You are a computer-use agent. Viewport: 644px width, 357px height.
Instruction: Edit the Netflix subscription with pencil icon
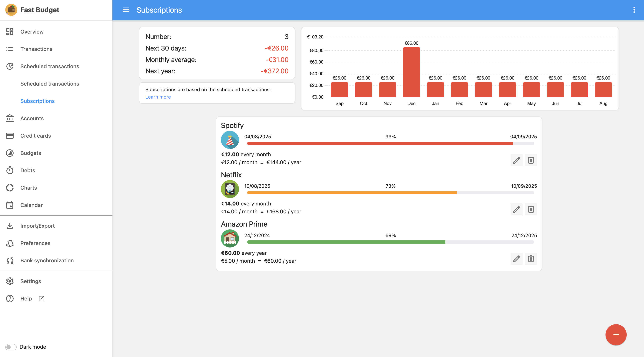point(516,209)
